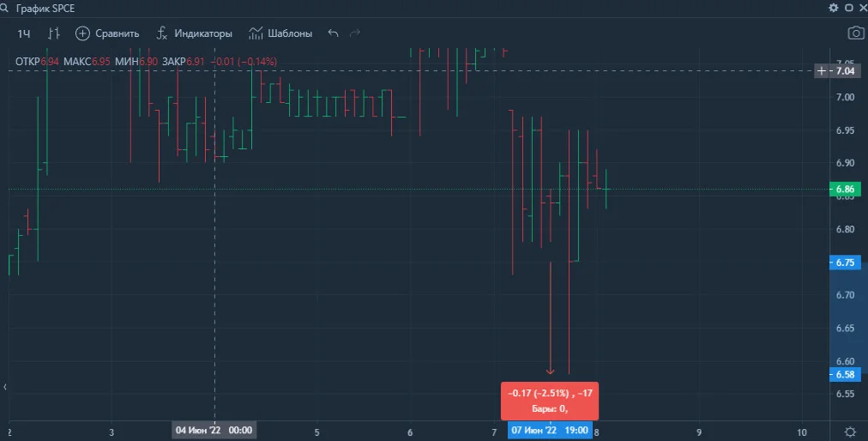Click the МИН low price value
This screenshot has width=868, height=441.
point(148,62)
